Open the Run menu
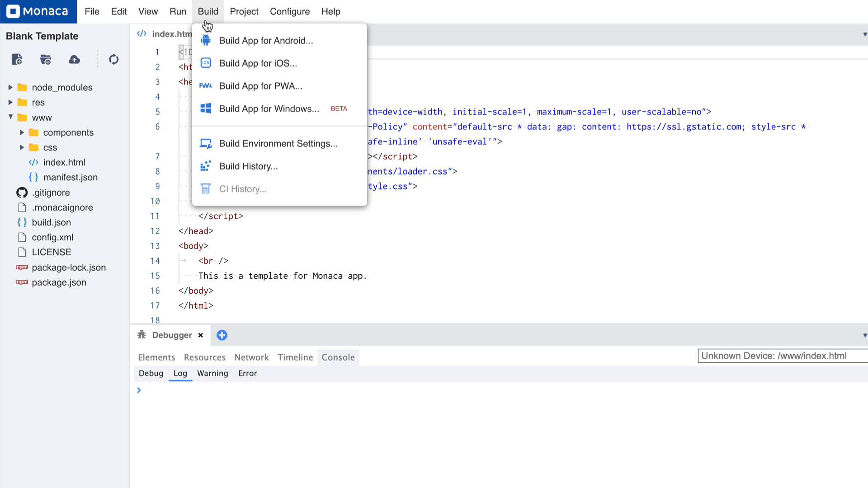Image resolution: width=868 pixels, height=488 pixels. (x=178, y=11)
